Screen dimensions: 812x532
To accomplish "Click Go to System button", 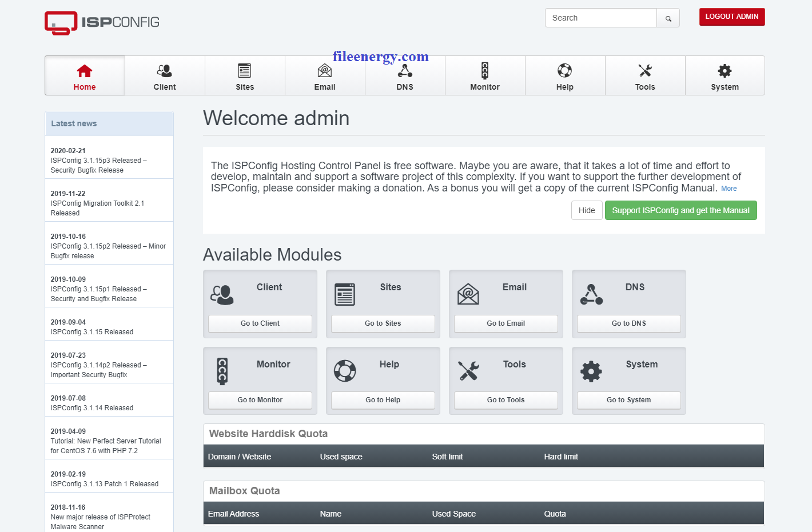I will [x=629, y=400].
